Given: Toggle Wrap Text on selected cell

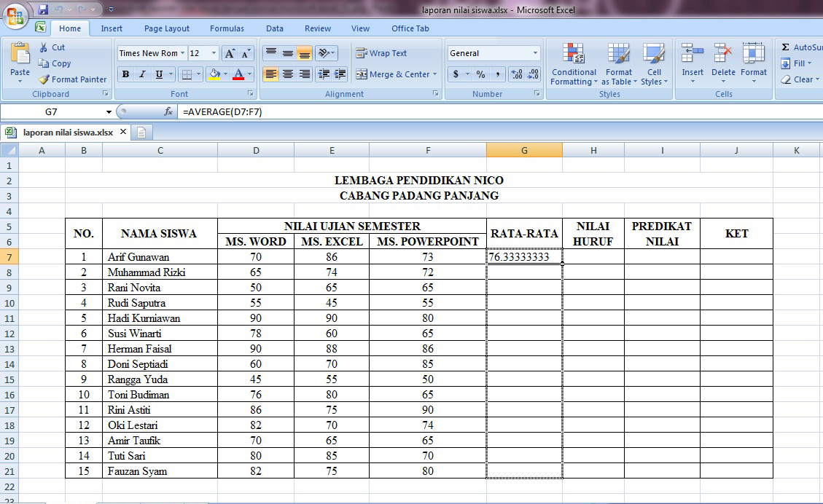Looking at the screenshot, I should click(381, 53).
